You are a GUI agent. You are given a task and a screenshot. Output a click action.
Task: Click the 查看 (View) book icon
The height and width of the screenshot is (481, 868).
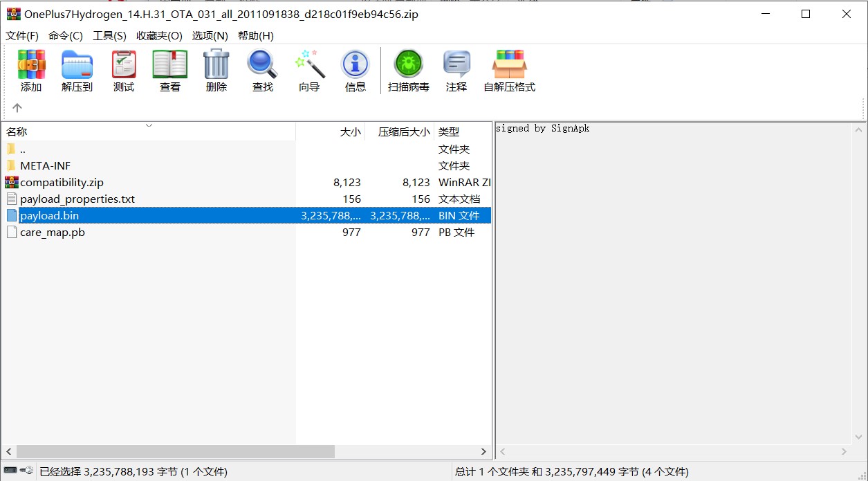[170, 64]
